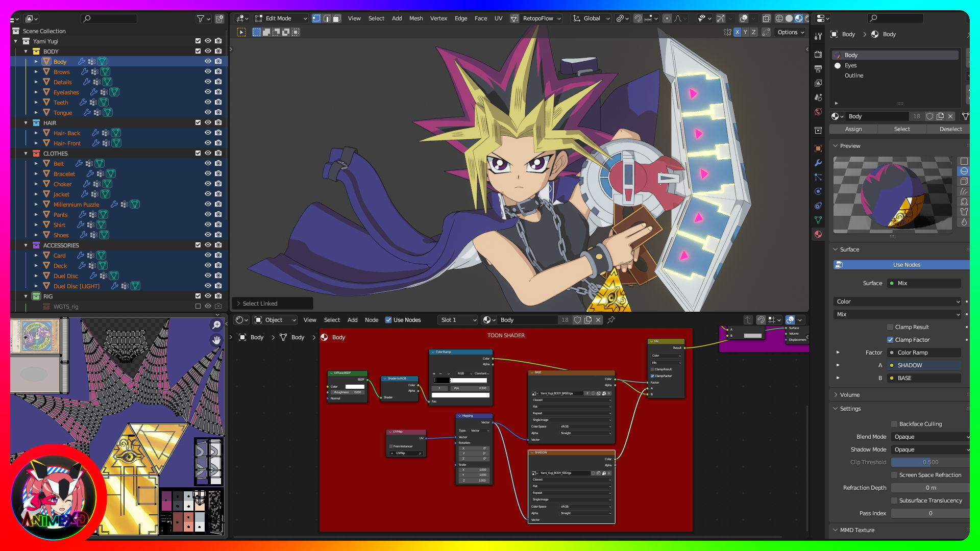Toggle X axis mirror in viewport
The height and width of the screenshot is (551, 980).
[737, 32]
